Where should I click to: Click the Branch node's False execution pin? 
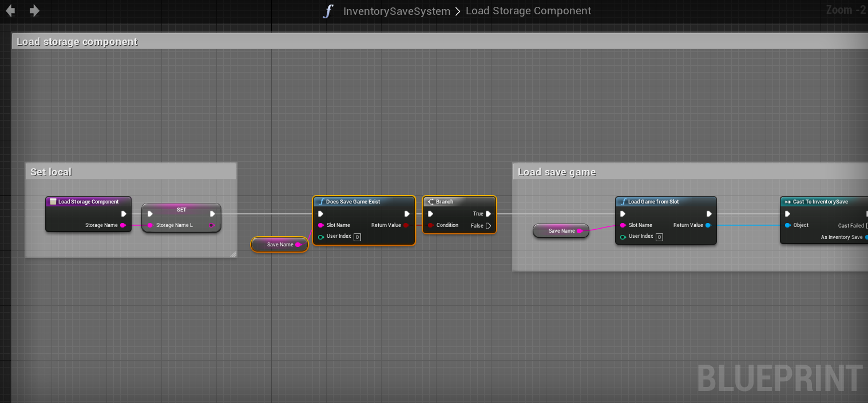pyautogui.click(x=488, y=226)
